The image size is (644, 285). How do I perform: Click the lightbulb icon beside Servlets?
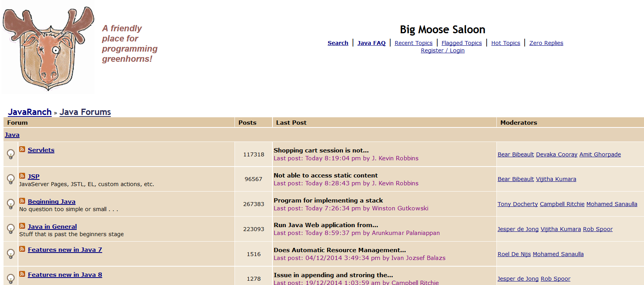[x=11, y=154]
